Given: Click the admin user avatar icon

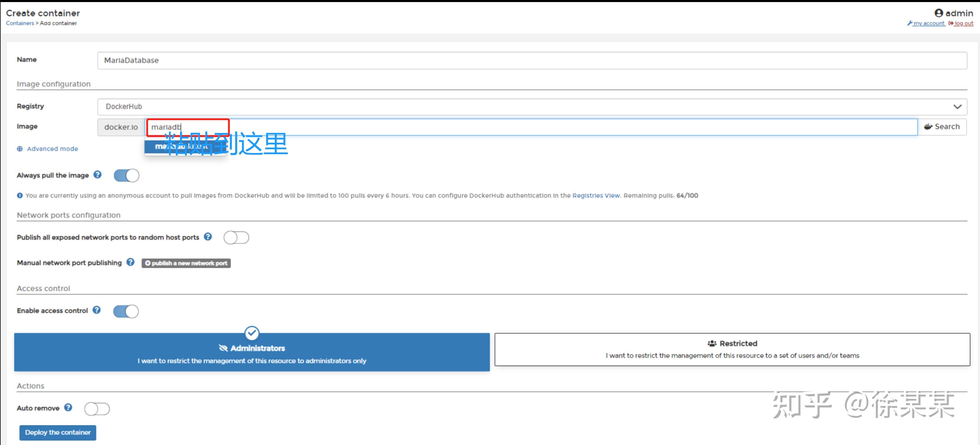Looking at the screenshot, I should pos(939,13).
